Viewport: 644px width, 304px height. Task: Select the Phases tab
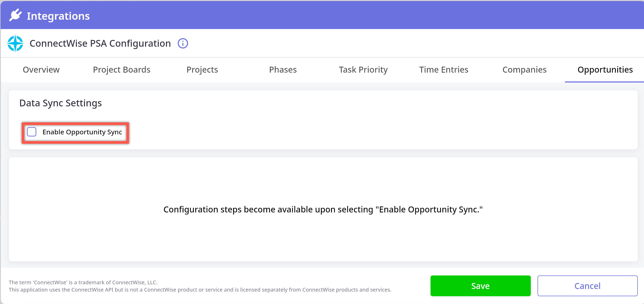(x=283, y=70)
